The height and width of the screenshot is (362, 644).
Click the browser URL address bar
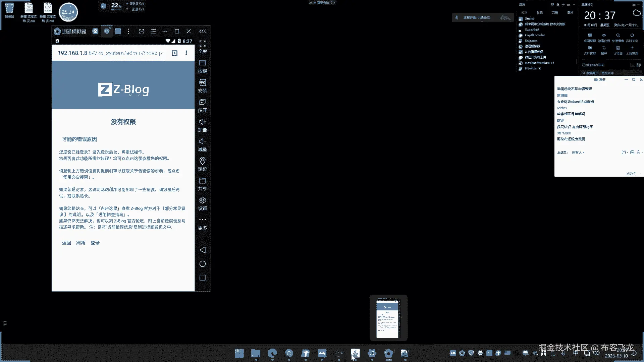(110, 53)
